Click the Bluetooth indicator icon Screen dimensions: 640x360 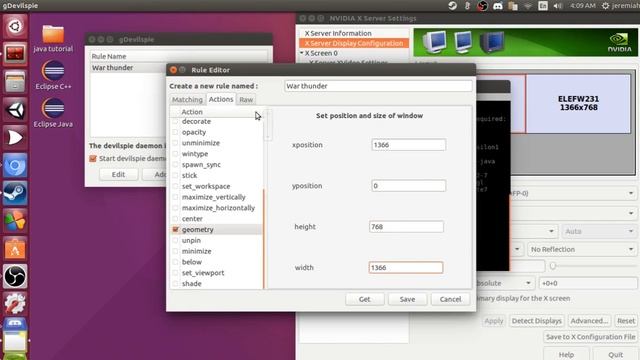467,6
